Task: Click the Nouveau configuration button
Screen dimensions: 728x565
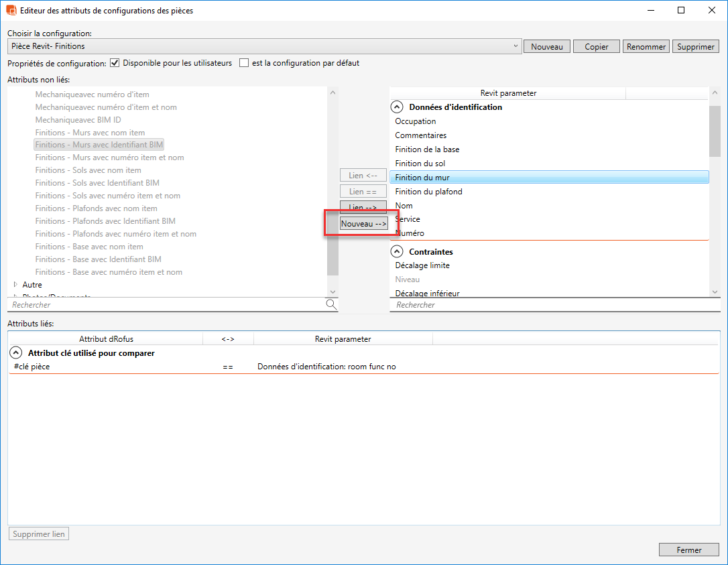Action: click(546, 46)
